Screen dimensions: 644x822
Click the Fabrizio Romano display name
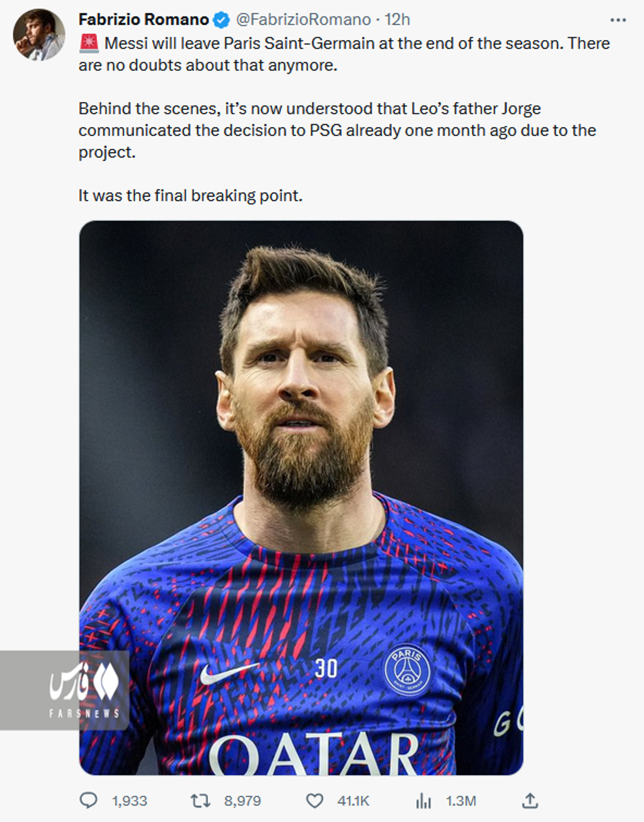[x=143, y=20]
